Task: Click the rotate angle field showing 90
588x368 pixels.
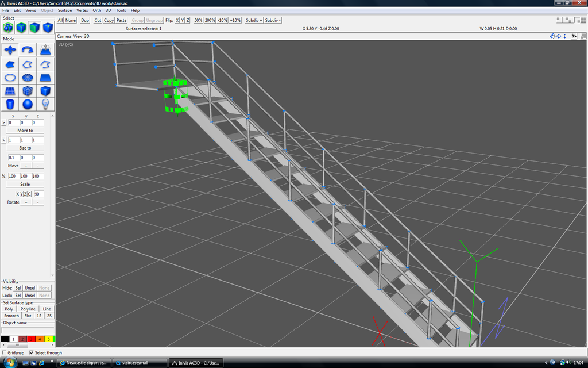Action: (x=38, y=194)
